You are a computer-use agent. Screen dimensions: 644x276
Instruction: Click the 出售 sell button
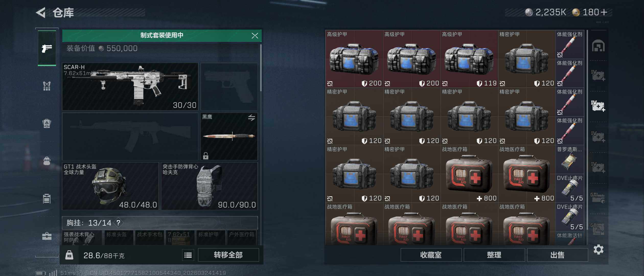(557, 255)
